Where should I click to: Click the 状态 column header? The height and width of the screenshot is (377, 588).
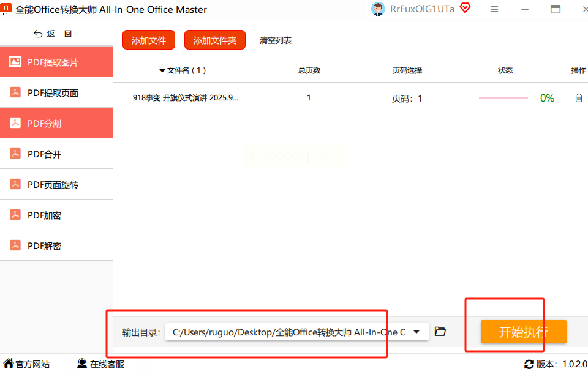click(505, 70)
